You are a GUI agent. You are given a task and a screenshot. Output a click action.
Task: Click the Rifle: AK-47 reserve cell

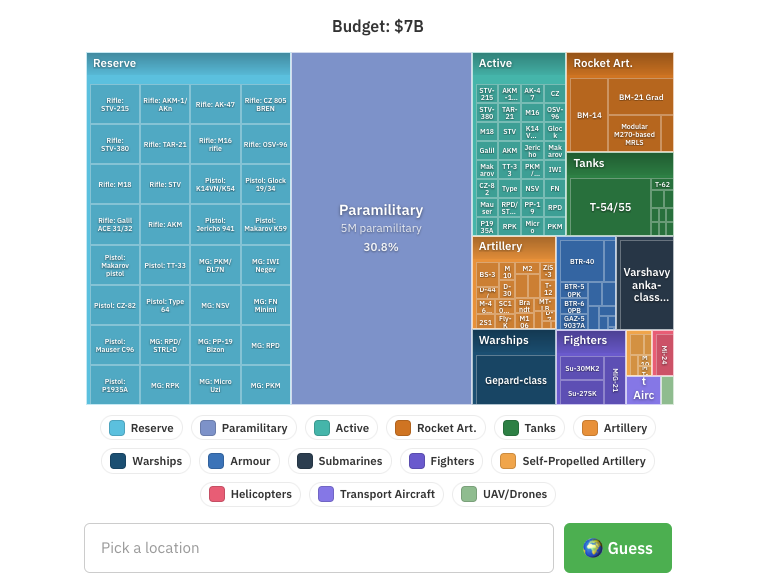(215, 104)
